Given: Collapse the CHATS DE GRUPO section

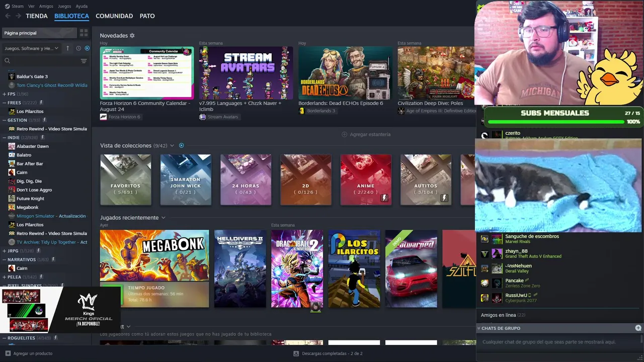Looking at the screenshot, I should (478, 328).
